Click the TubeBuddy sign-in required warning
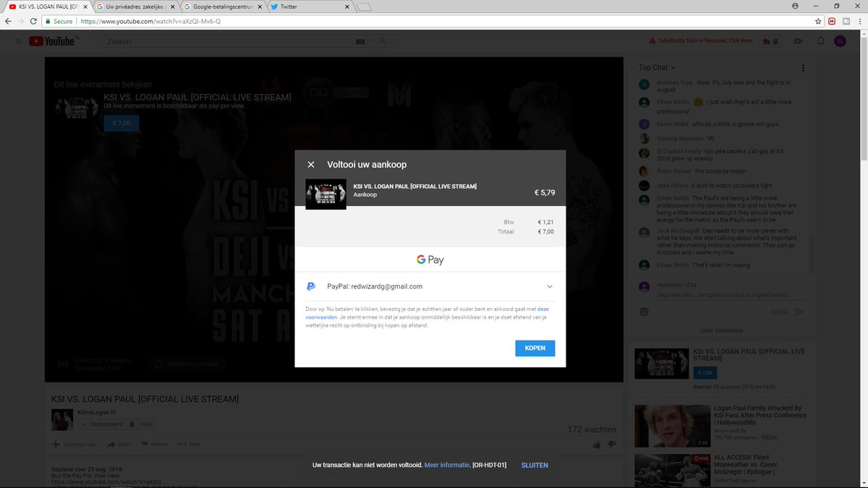 click(x=701, y=40)
